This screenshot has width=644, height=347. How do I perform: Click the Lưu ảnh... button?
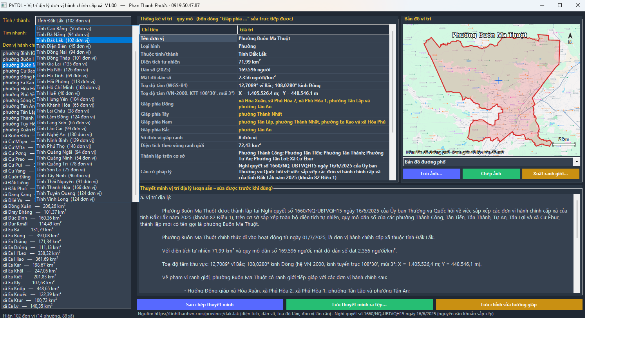431,174
